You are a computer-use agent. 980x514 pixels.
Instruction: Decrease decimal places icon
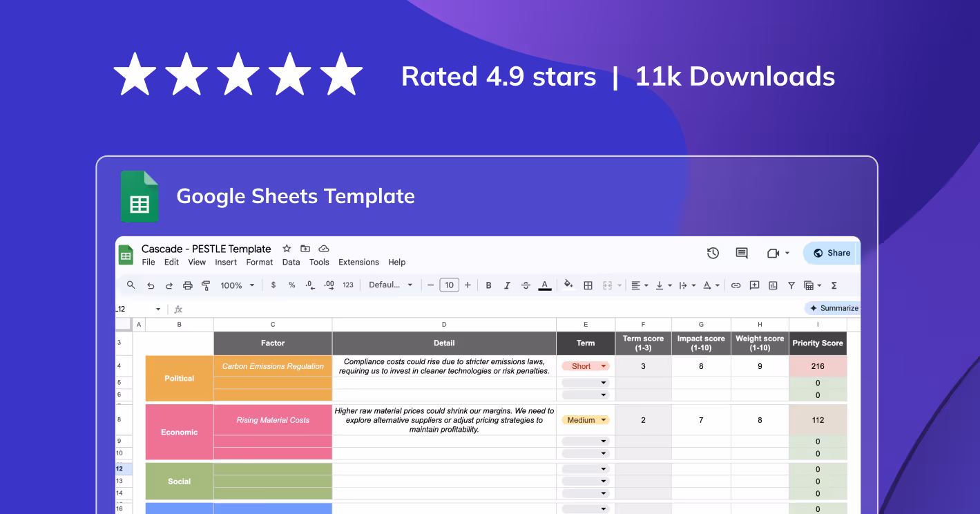[x=310, y=285]
